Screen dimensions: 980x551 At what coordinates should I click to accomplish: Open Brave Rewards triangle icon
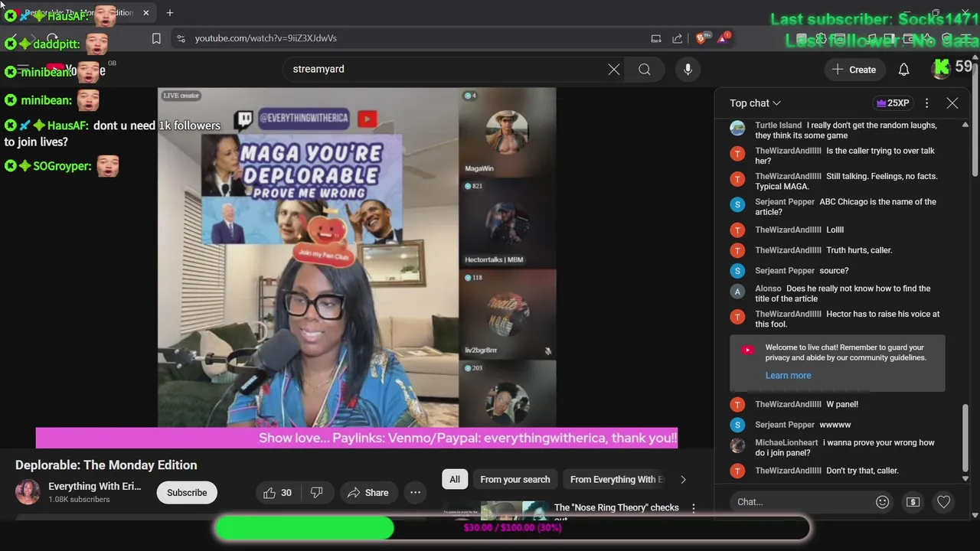[723, 38]
